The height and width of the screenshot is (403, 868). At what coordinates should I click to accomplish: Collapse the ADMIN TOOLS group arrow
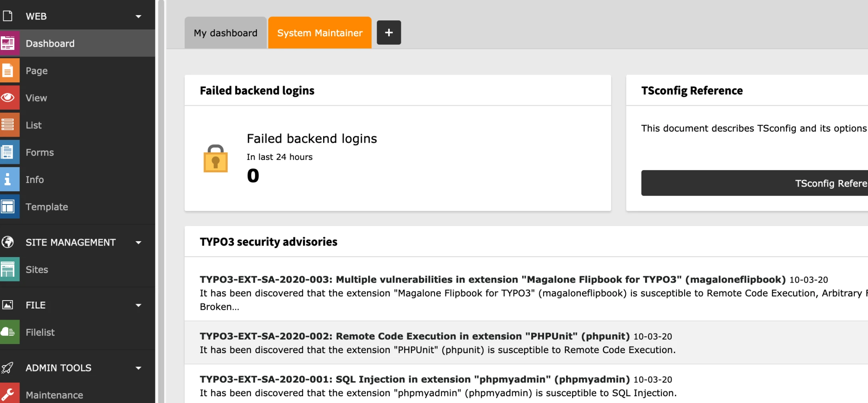[x=138, y=368]
